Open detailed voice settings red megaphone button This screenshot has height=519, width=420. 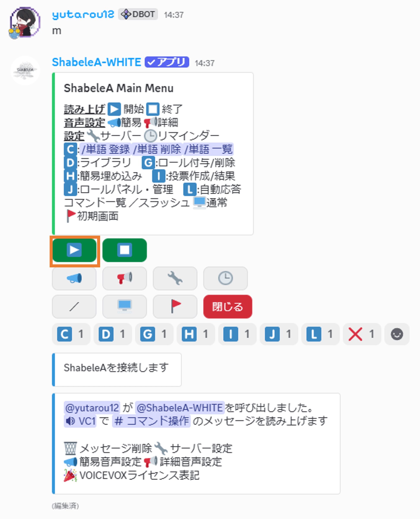[125, 278]
